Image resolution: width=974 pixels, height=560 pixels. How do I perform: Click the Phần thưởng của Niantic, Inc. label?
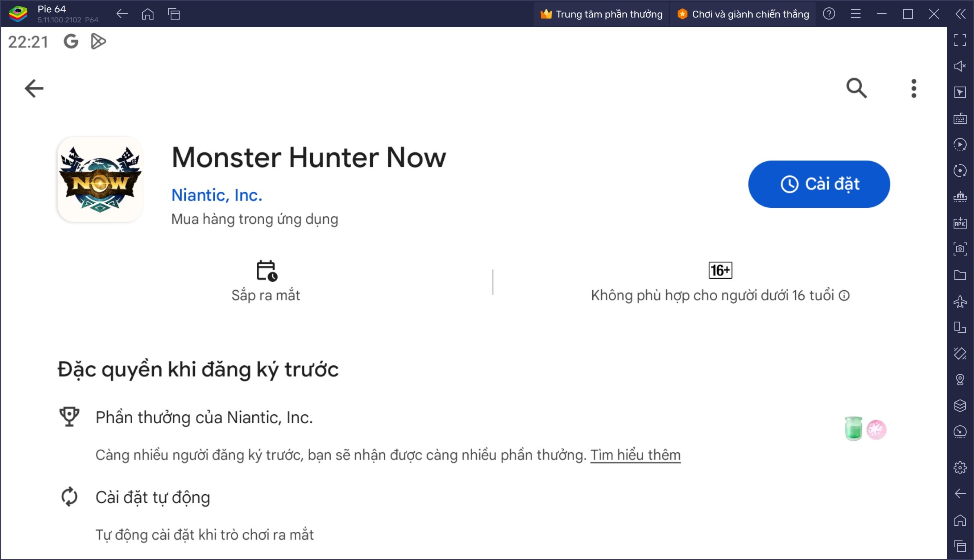[x=204, y=418]
